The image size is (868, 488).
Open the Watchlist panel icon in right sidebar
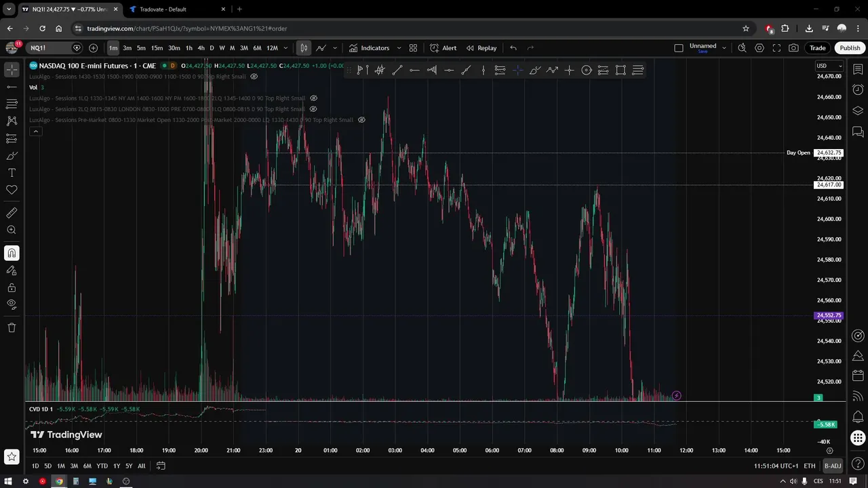(858, 69)
